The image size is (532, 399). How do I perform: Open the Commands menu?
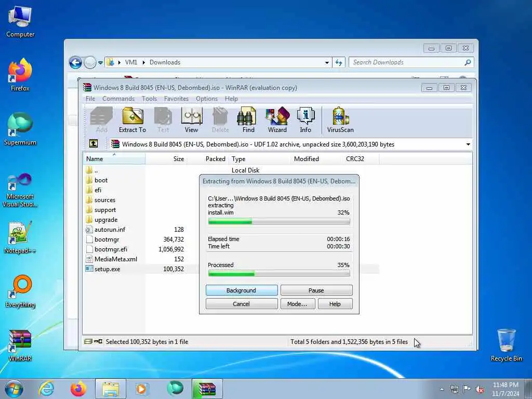coord(118,99)
